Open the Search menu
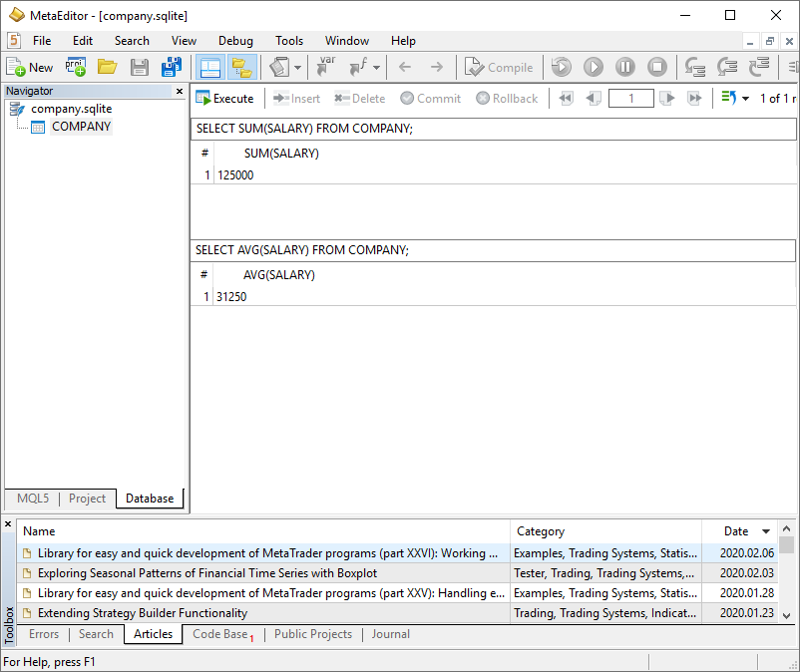The image size is (800, 672). tap(132, 41)
